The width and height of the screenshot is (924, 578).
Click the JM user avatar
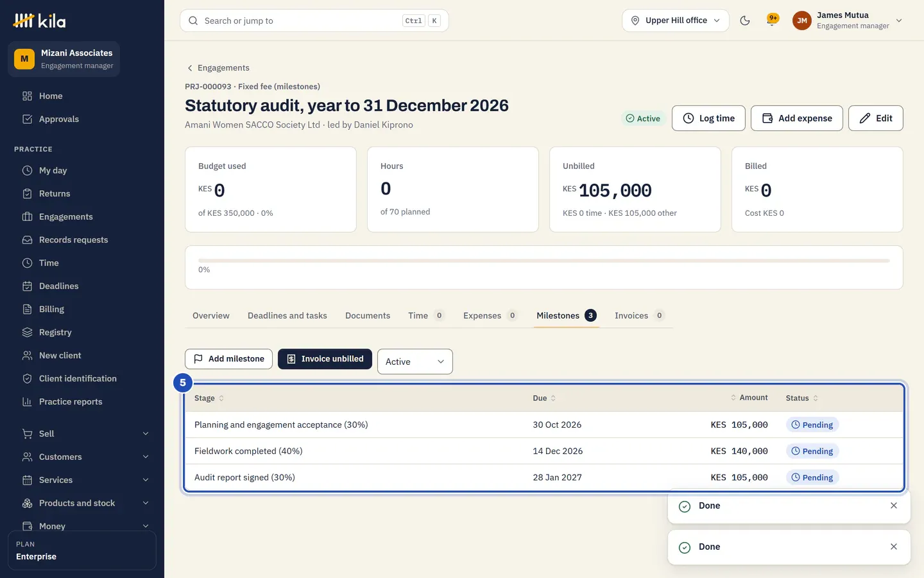(802, 21)
